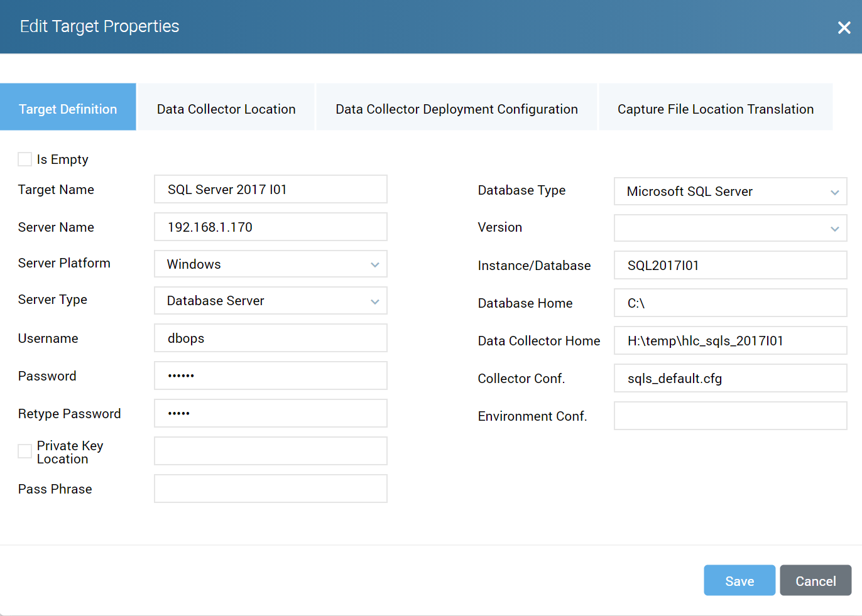
Task: Close the Edit Target Properties dialog
Action: point(844,27)
